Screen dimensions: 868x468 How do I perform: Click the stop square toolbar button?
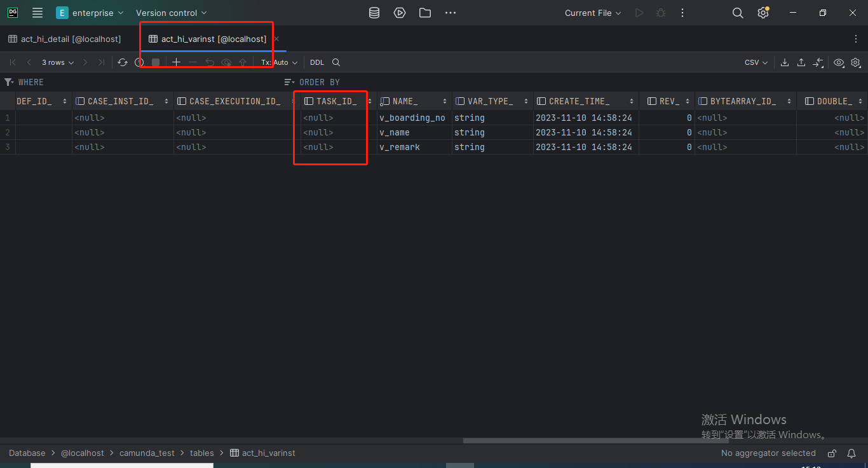point(156,62)
